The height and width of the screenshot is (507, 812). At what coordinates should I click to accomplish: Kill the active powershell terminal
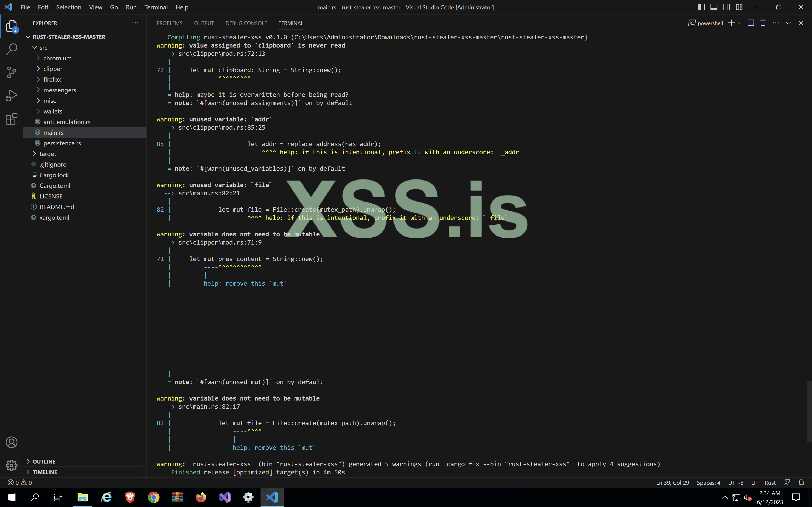pyautogui.click(x=763, y=23)
